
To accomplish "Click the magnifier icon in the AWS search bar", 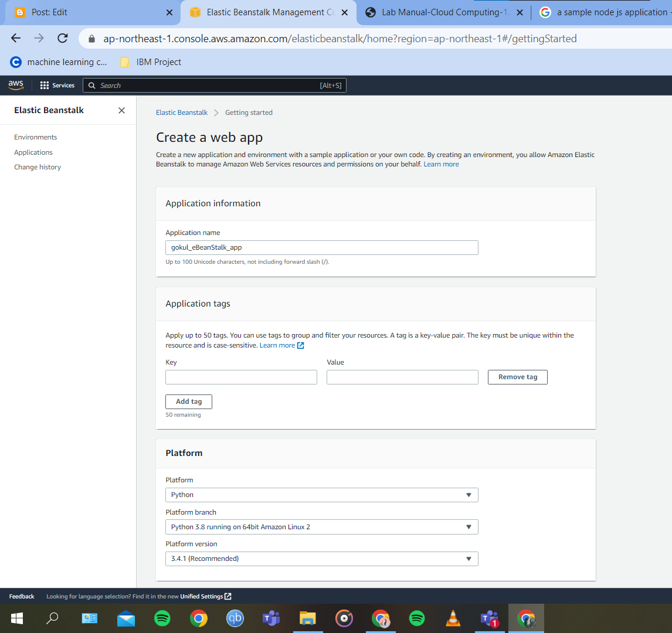I will coord(91,85).
